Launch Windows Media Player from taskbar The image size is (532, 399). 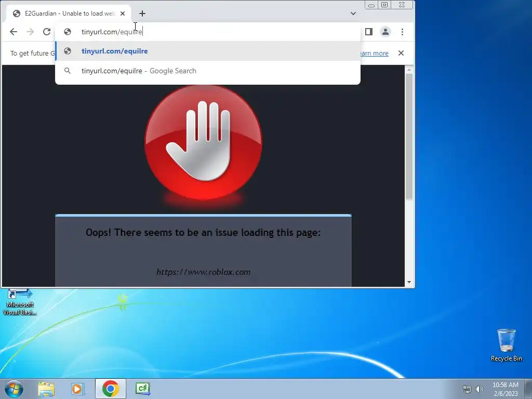coord(77,389)
